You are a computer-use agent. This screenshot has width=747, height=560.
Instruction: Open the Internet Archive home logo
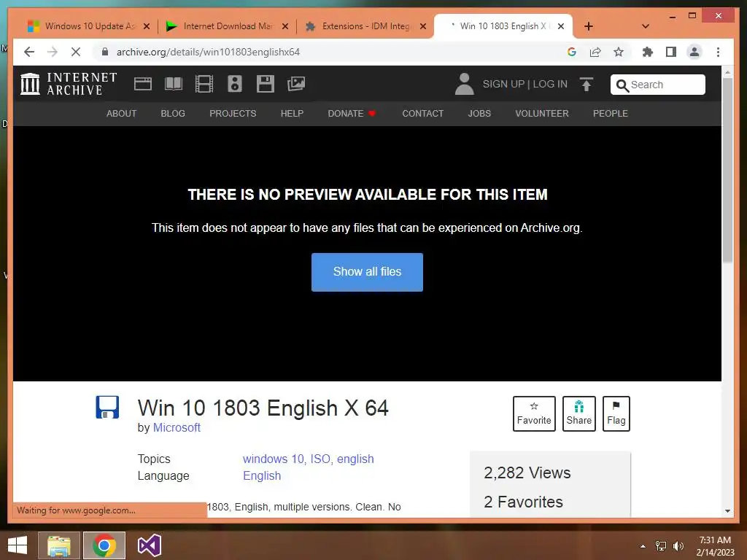[69, 84]
